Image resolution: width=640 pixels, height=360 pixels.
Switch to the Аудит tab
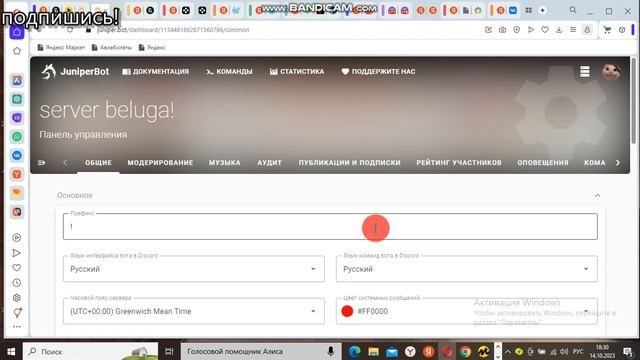pos(269,162)
